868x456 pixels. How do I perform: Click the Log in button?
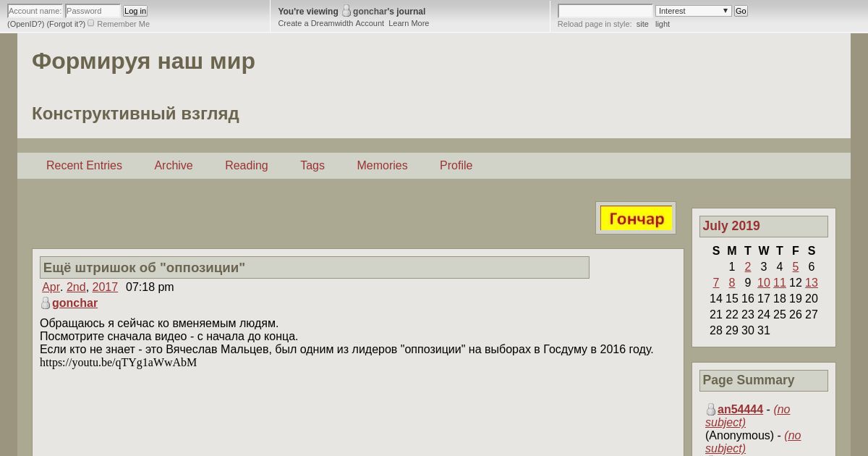tap(135, 11)
